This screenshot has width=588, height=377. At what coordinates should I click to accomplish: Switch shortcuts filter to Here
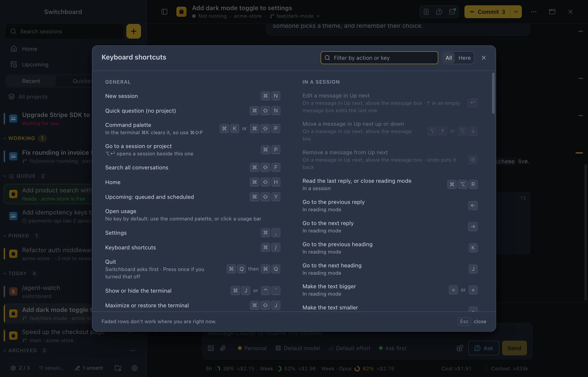(x=464, y=58)
